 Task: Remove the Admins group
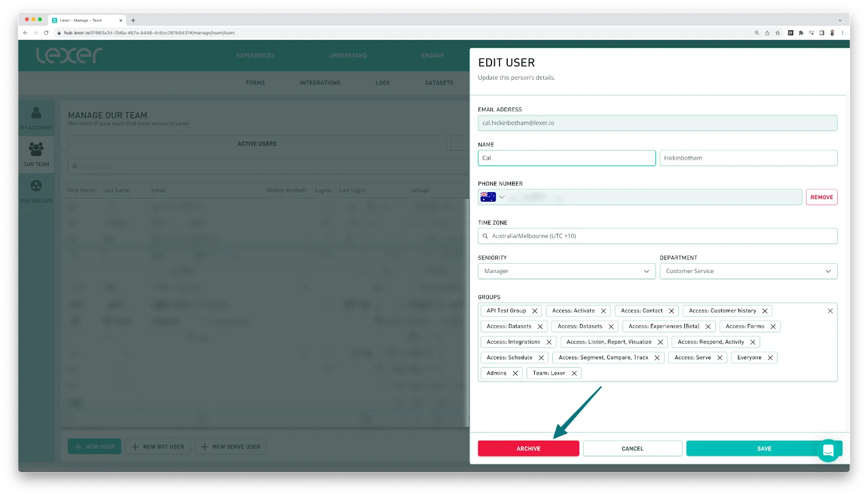(515, 373)
